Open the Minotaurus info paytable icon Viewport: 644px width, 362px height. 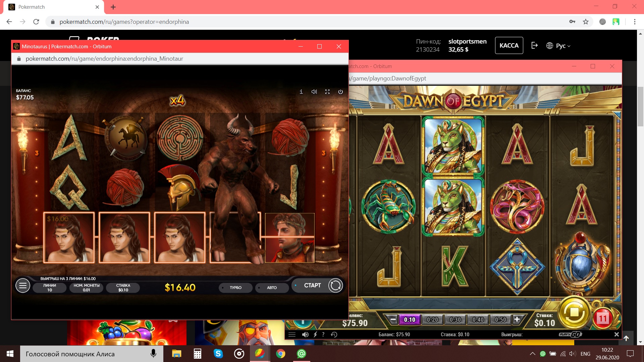[301, 92]
